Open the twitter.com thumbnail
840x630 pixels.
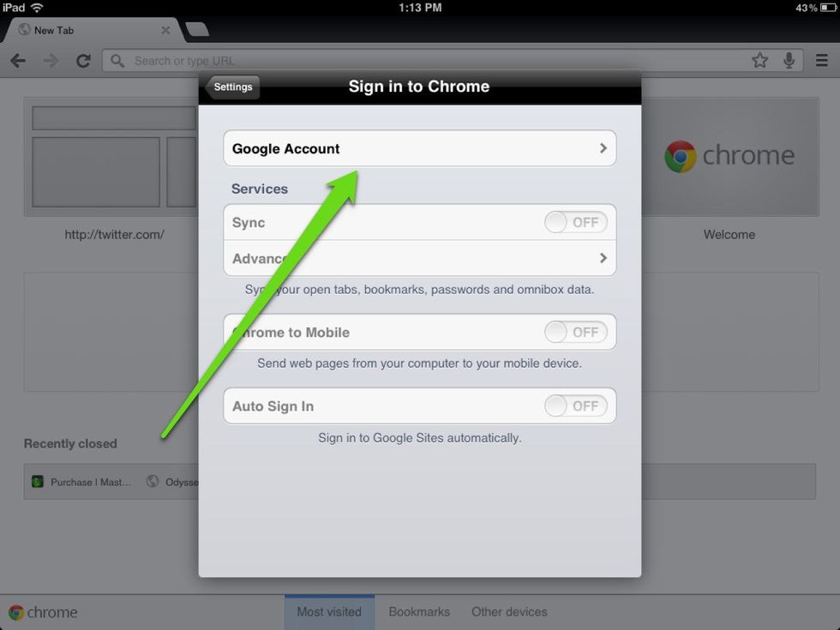click(111, 157)
